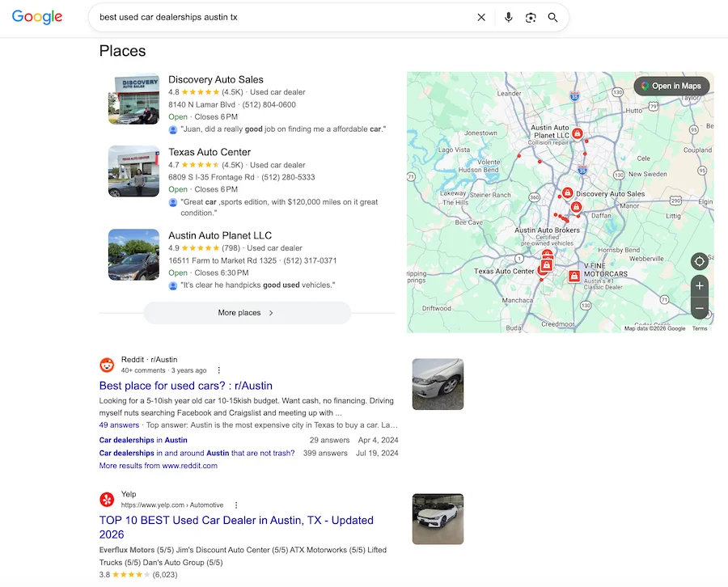This screenshot has height=587, width=728.
Task: Zoom in on the map
Action: pyautogui.click(x=699, y=286)
